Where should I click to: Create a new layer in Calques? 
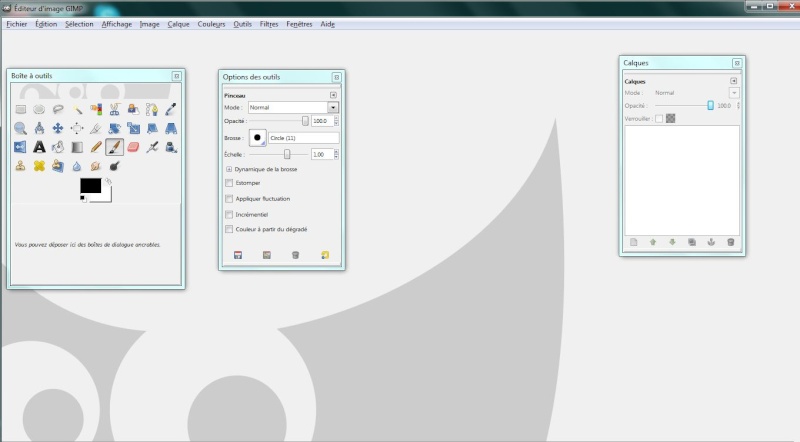point(634,242)
